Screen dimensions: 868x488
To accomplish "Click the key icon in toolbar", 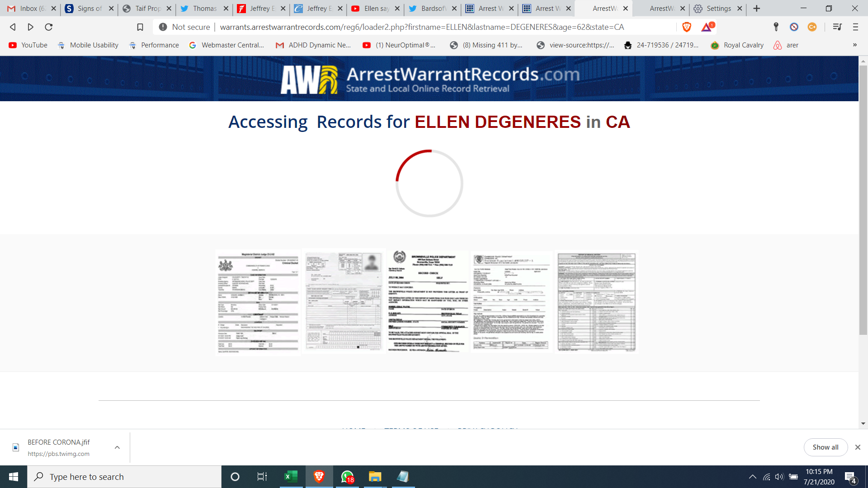I will (776, 27).
